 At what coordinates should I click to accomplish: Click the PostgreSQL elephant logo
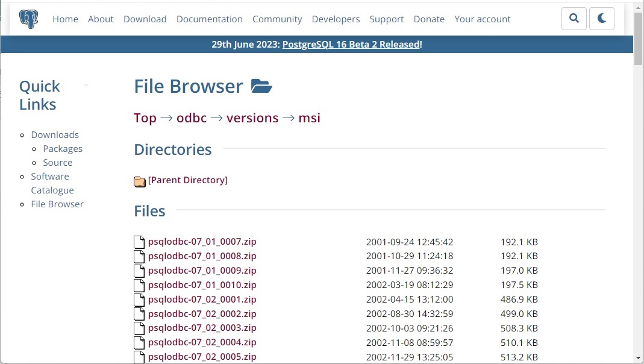click(28, 19)
